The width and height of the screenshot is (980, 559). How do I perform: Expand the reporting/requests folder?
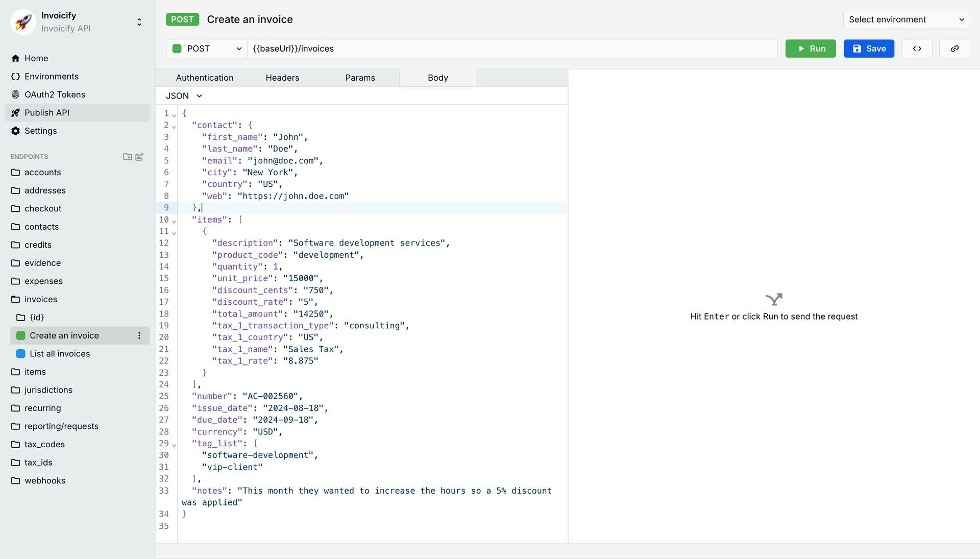pyautogui.click(x=78, y=426)
